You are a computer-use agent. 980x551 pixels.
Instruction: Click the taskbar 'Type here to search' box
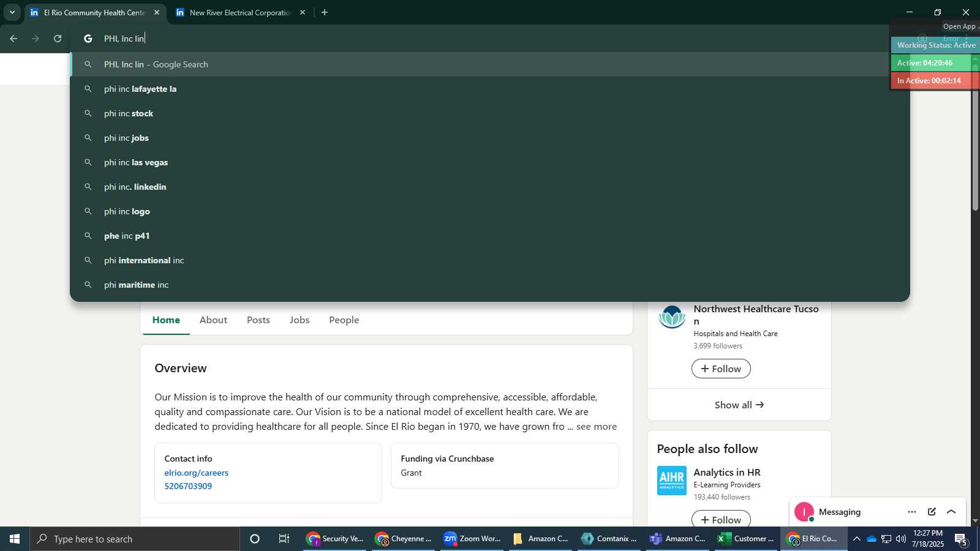tap(135, 539)
